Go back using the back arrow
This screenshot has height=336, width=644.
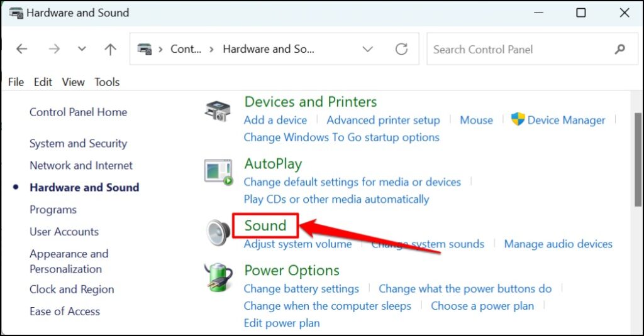[22, 50]
